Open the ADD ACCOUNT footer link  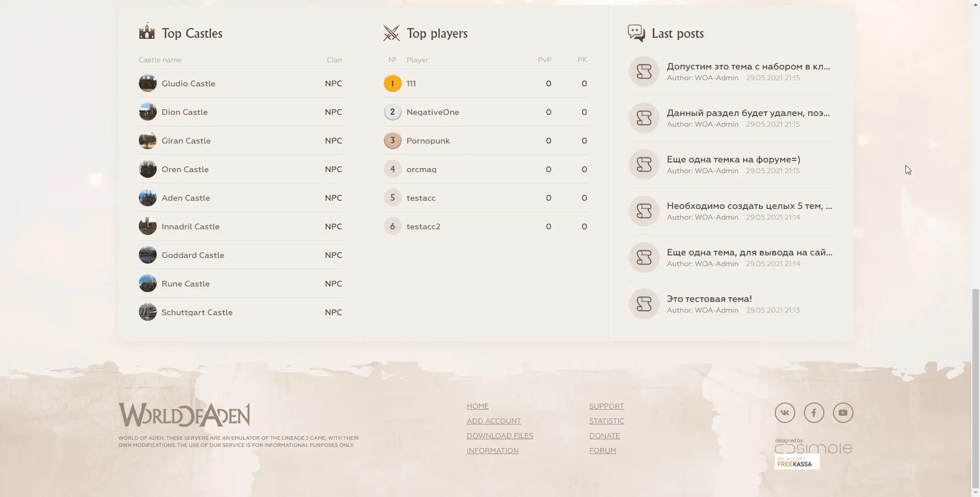[x=494, y=421]
